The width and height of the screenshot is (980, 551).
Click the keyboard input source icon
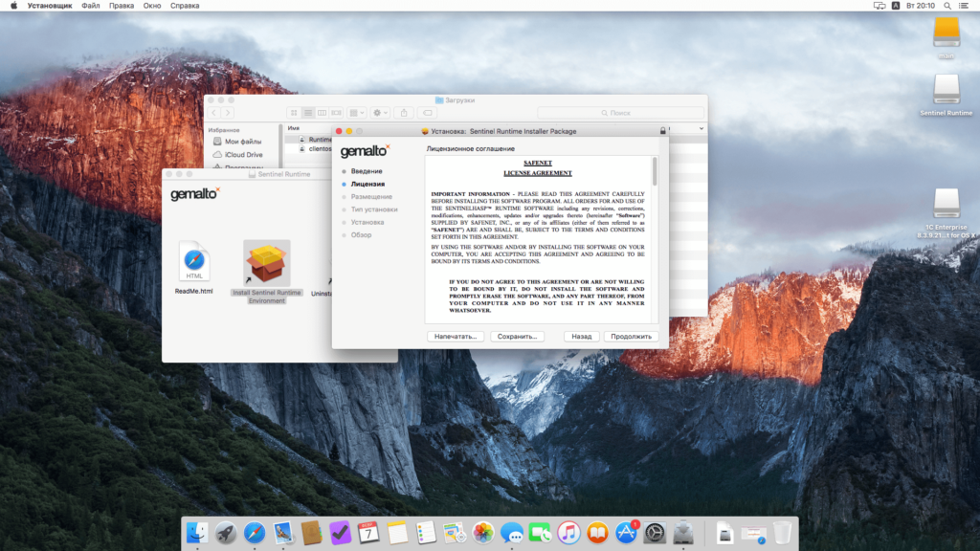point(896,6)
